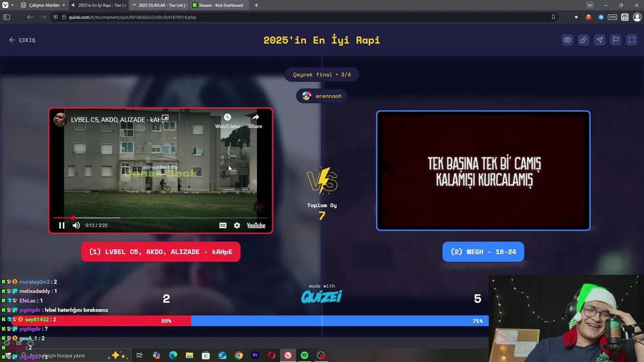Open the gift rewards toolbar icon
Viewport: 644px width, 362px height.
(x=624, y=17)
